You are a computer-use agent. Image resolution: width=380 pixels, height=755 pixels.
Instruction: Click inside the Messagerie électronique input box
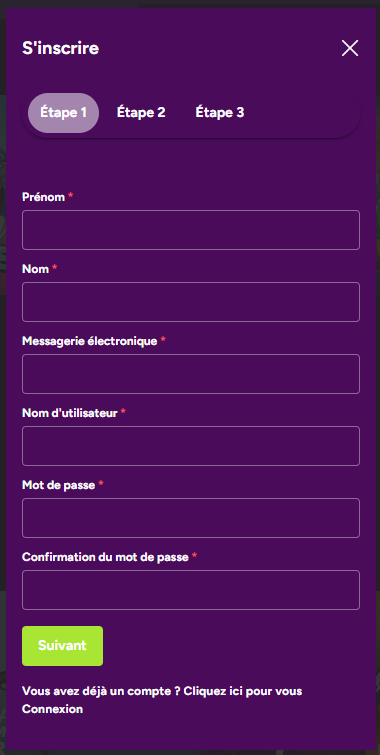pyautogui.click(x=191, y=374)
